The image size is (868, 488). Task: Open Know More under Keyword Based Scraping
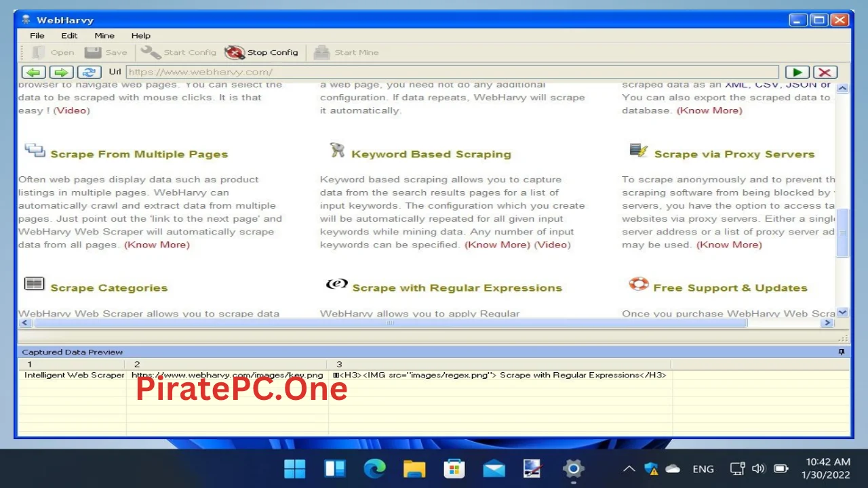[x=497, y=245]
